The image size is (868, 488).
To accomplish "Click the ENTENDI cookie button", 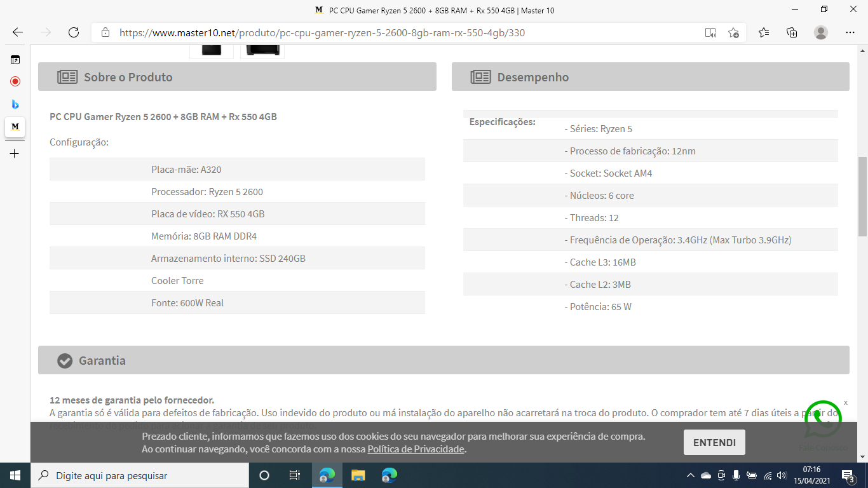I will pos(714,442).
